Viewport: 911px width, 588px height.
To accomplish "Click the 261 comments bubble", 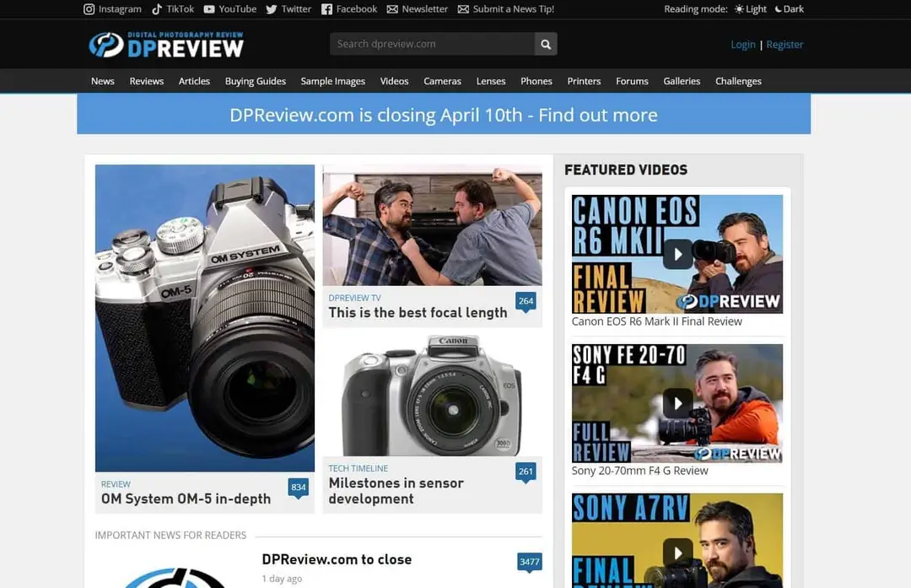I will pos(526,472).
